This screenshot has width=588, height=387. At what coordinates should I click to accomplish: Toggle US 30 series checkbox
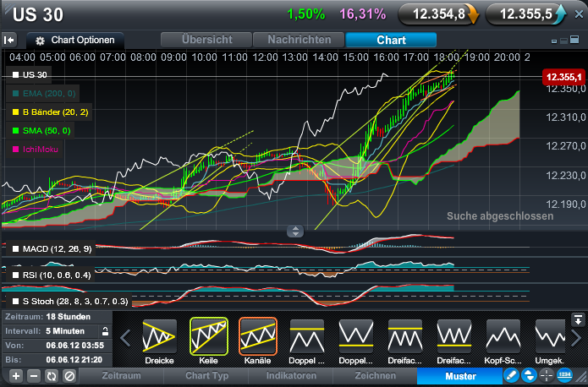pos(15,75)
